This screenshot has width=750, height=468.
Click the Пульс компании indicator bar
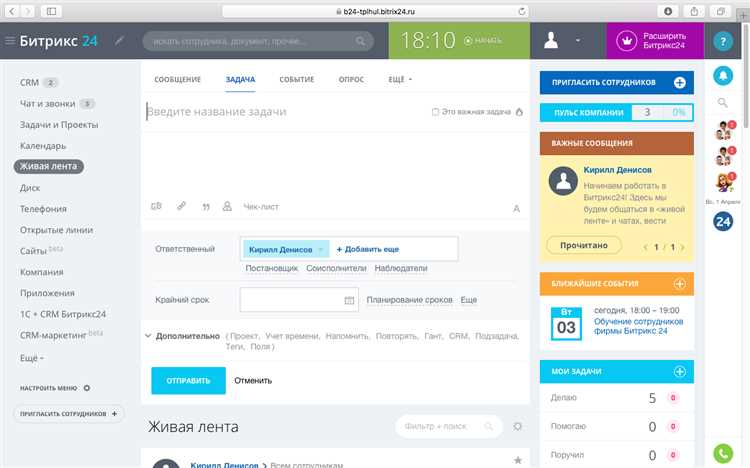coord(617,113)
